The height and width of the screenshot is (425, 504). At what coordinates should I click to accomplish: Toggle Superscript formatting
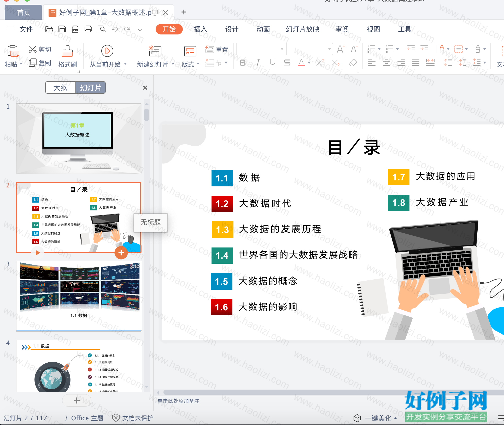(x=320, y=63)
